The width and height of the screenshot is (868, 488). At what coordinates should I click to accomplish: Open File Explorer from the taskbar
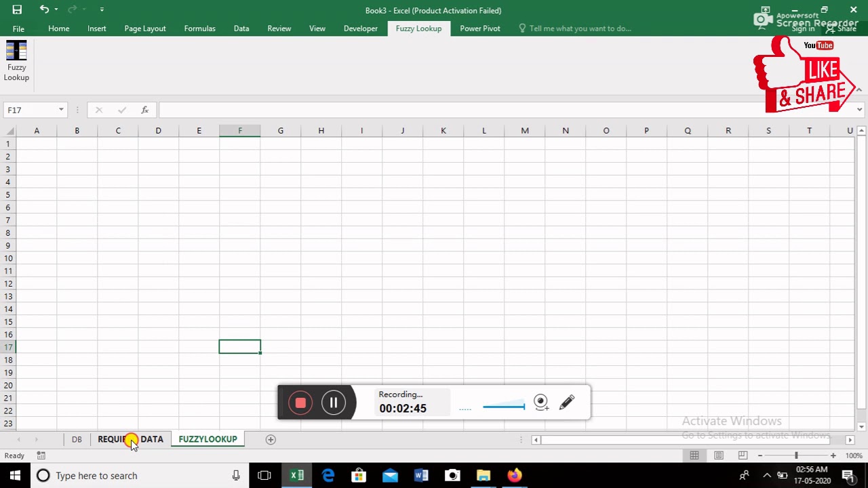pos(484,475)
